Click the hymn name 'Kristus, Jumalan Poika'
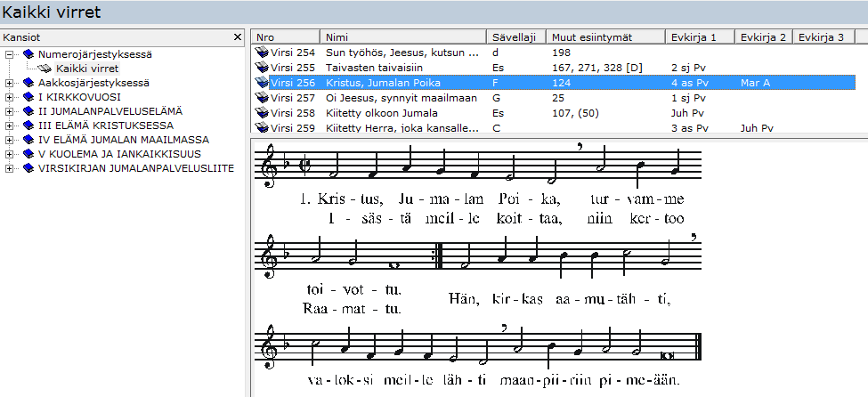Image resolution: width=868 pixels, height=397 pixels. point(383,83)
